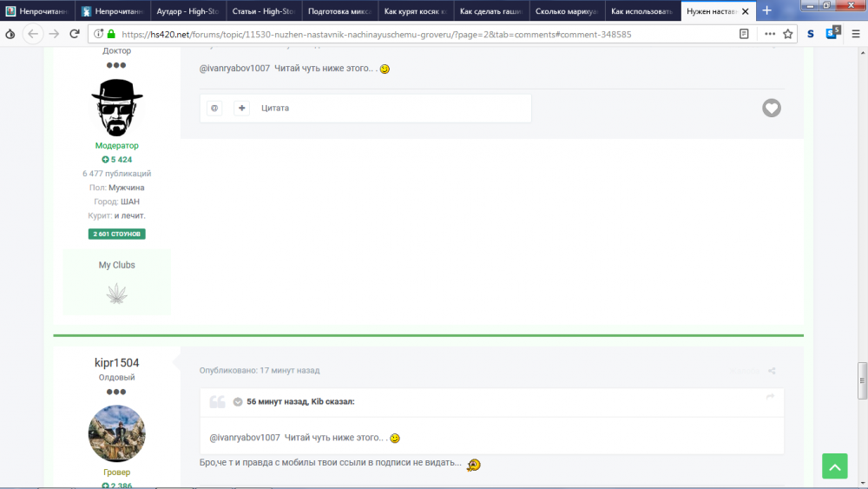The width and height of the screenshot is (868, 489).
Task: Open a new browser tab with the plus
Action: tap(766, 10)
